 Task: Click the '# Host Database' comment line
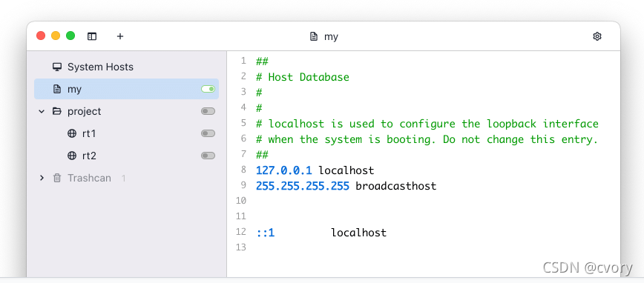point(303,77)
